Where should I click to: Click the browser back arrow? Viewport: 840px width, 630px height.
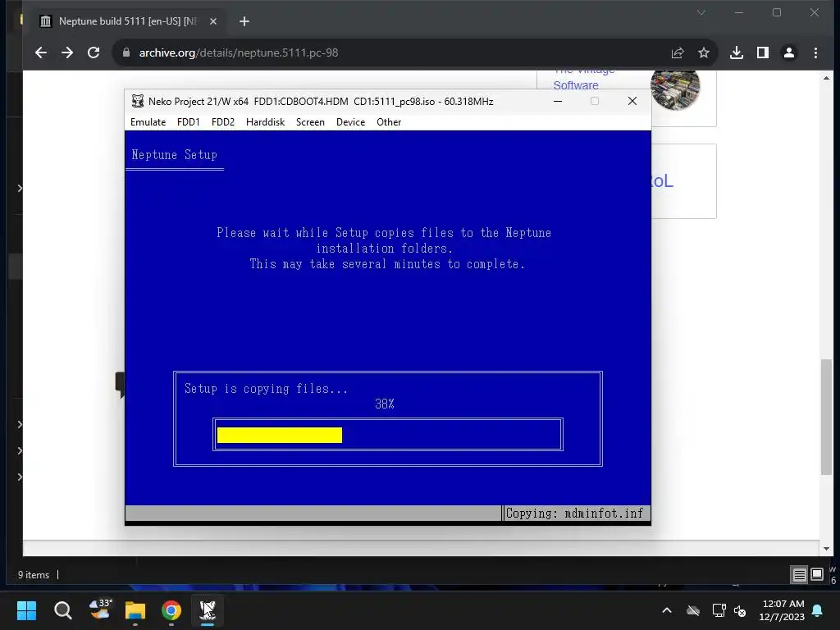pyautogui.click(x=41, y=52)
